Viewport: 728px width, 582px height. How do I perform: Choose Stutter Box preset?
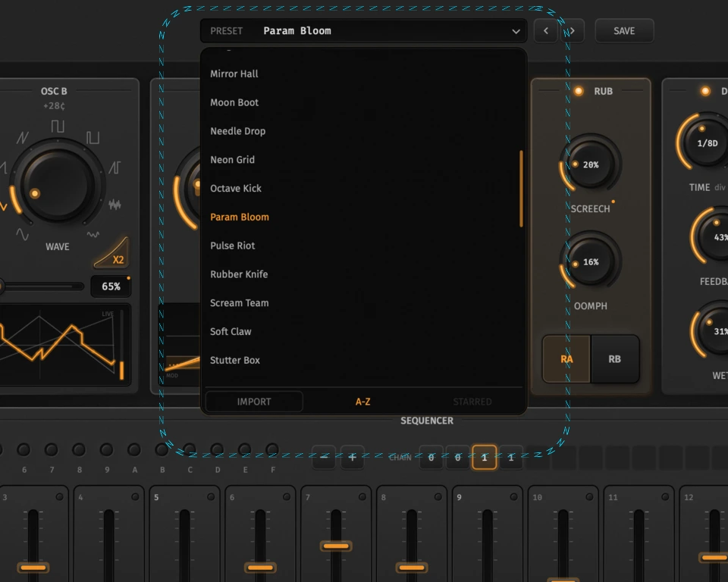362,360
